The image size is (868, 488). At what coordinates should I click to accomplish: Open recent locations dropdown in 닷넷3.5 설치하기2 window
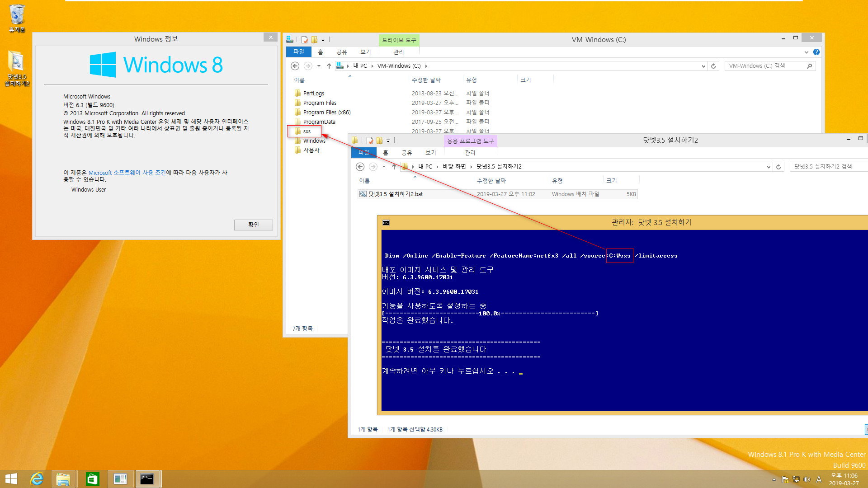click(384, 167)
